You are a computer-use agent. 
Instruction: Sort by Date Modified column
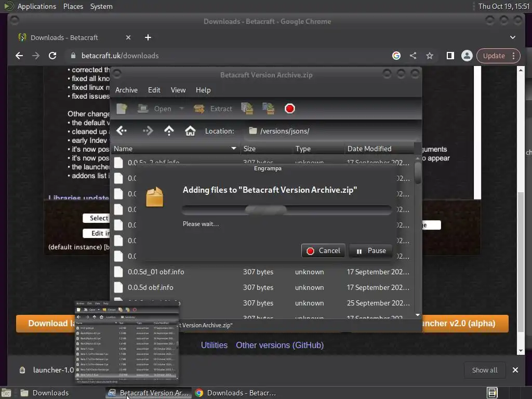click(379, 149)
